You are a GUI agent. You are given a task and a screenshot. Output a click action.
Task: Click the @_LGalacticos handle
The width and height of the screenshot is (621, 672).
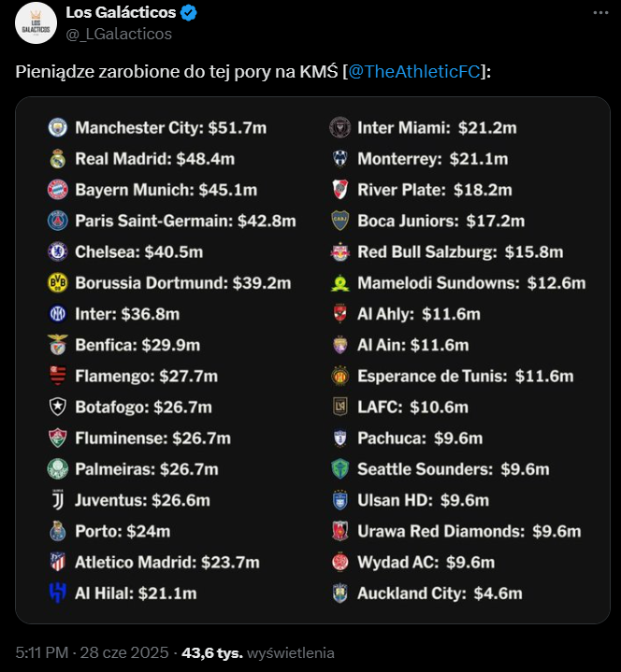tap(119, 34)
